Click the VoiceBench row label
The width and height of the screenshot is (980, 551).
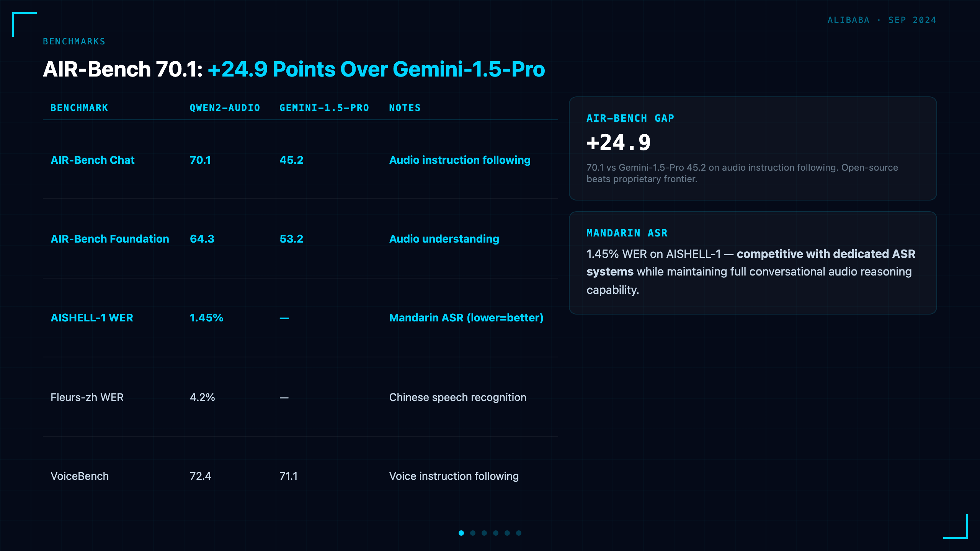click(x=80, y=476)
